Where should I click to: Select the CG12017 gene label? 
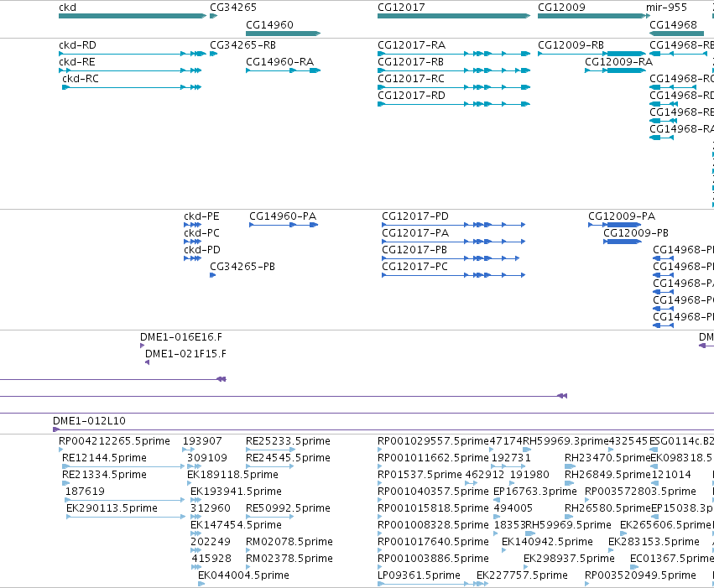click(x=401, y=8)
